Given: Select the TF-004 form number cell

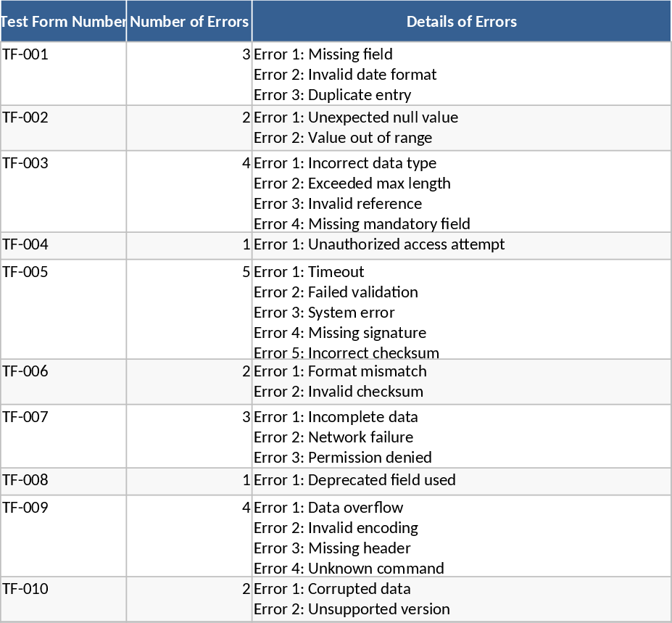Looking at the screenshot, I should pyautogui.click(x=63, y=245).
